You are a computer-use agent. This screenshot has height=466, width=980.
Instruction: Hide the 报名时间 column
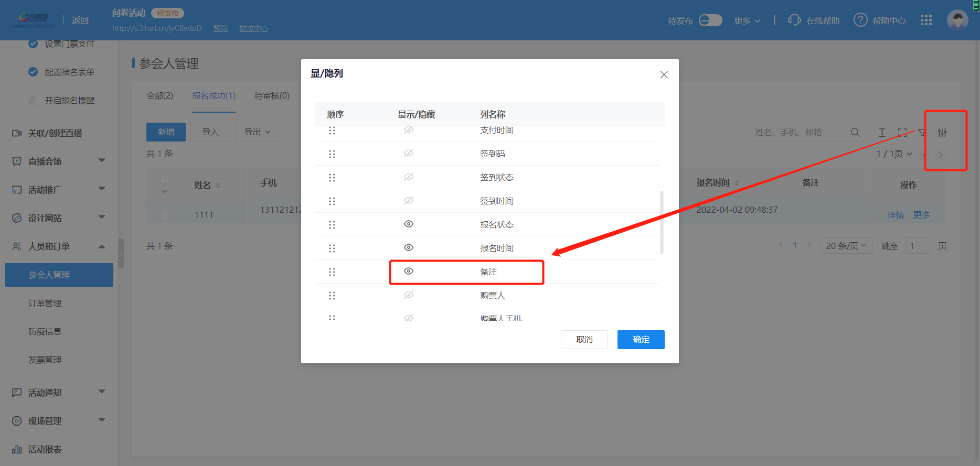coord(409,247)
